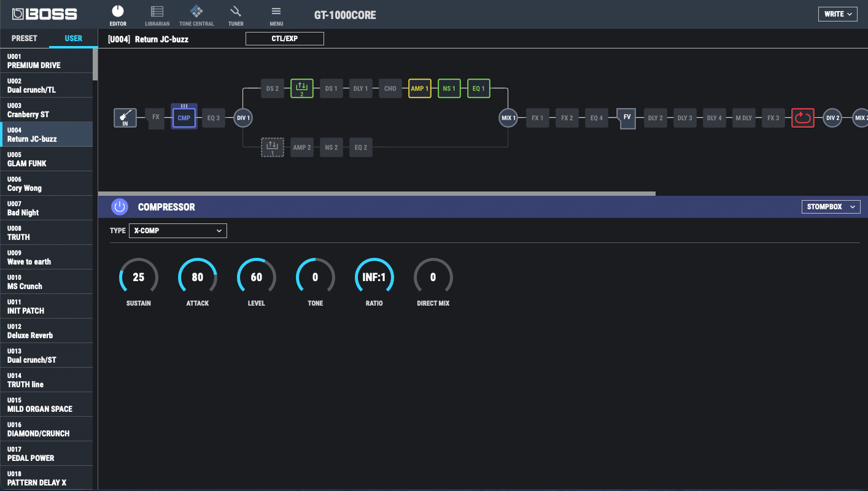Adjust the LEVEL knob
The image size is (868, 491).
pyautogui.click(x=257, y=277)
